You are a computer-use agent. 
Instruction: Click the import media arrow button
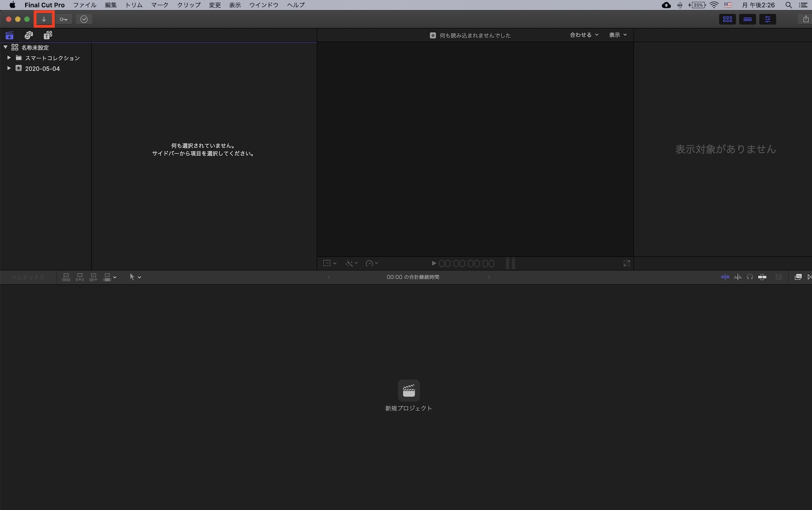(44, 19)
